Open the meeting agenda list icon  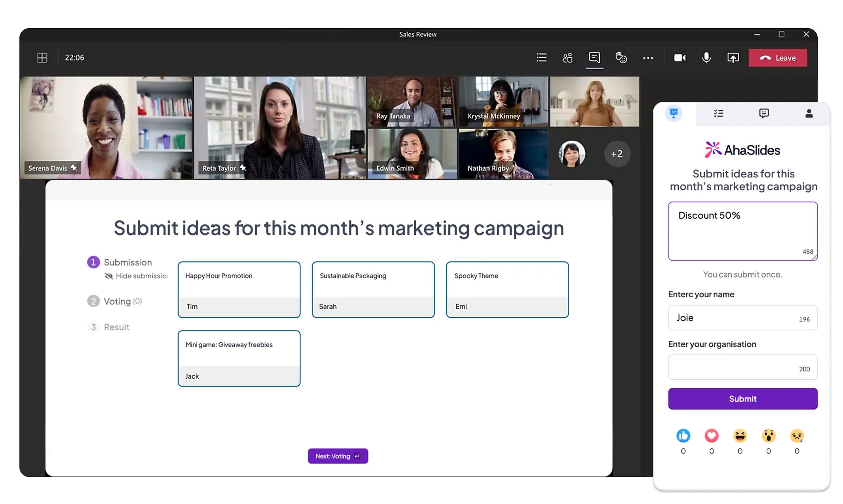(x=541, y=58)
